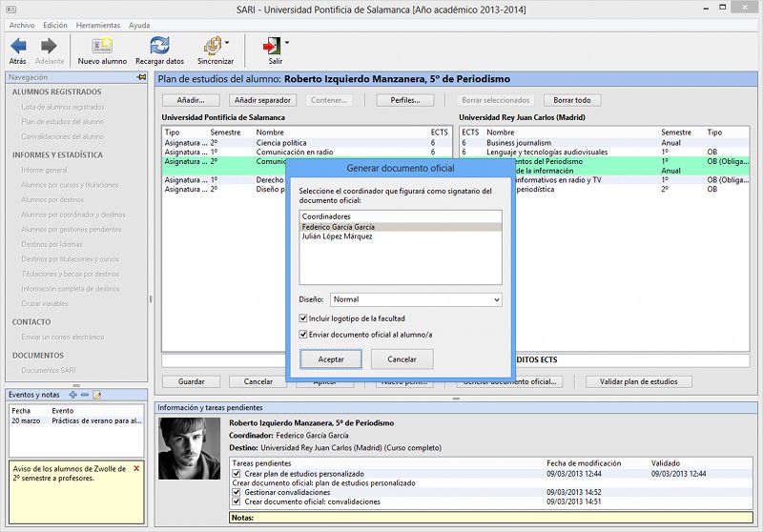Add an event with the plus icon

tap(73, 395)
